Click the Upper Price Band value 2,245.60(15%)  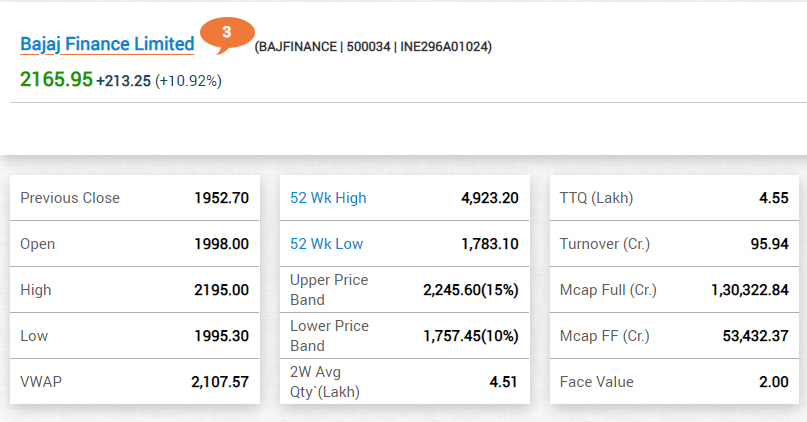click(x=470, y=290)
